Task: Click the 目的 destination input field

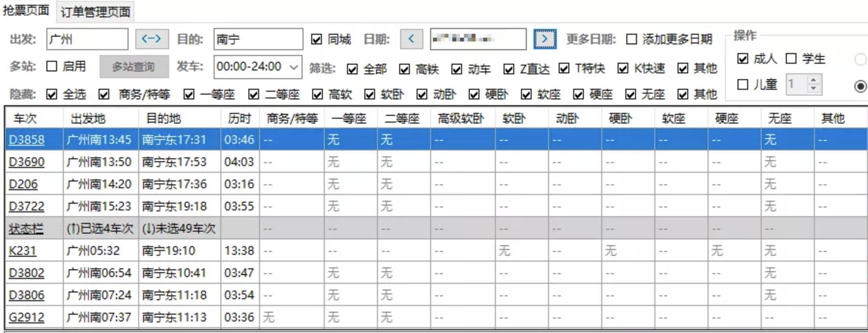Action: click(x=258, y=39)
